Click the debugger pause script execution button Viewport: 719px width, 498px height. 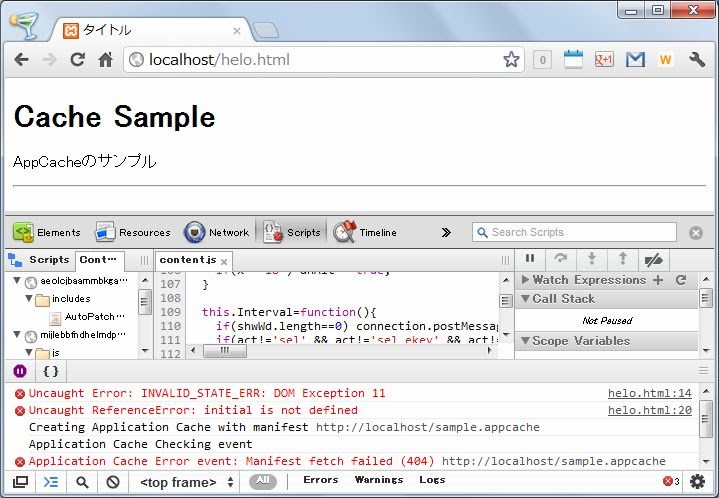pos(531,259)
